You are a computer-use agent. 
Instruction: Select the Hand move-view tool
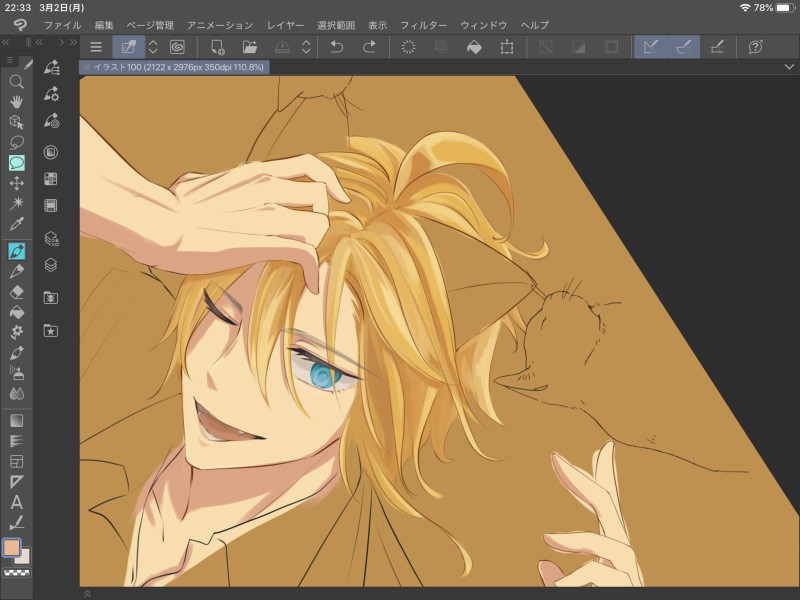click(16, 102)
